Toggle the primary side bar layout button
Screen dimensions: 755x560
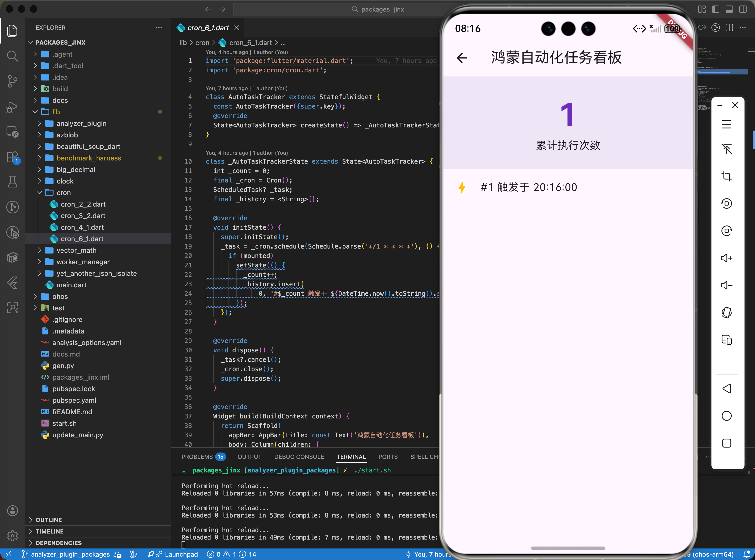(x=716, y=9)
